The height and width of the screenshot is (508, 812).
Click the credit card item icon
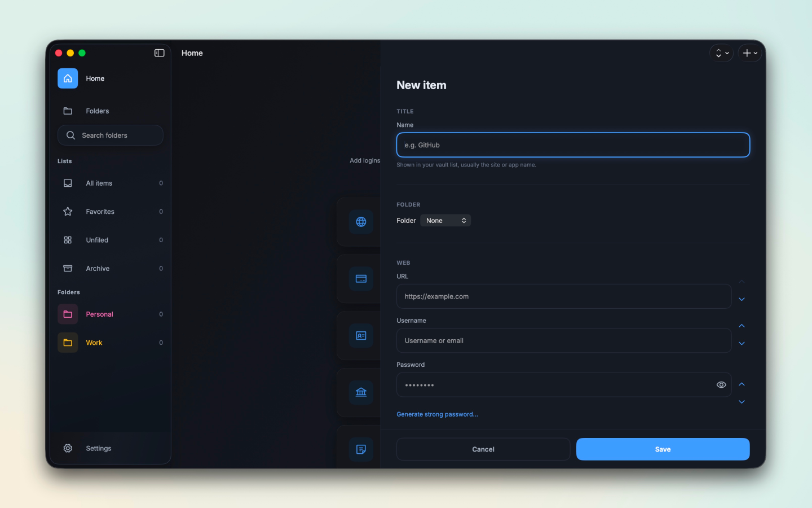point(361,279)
